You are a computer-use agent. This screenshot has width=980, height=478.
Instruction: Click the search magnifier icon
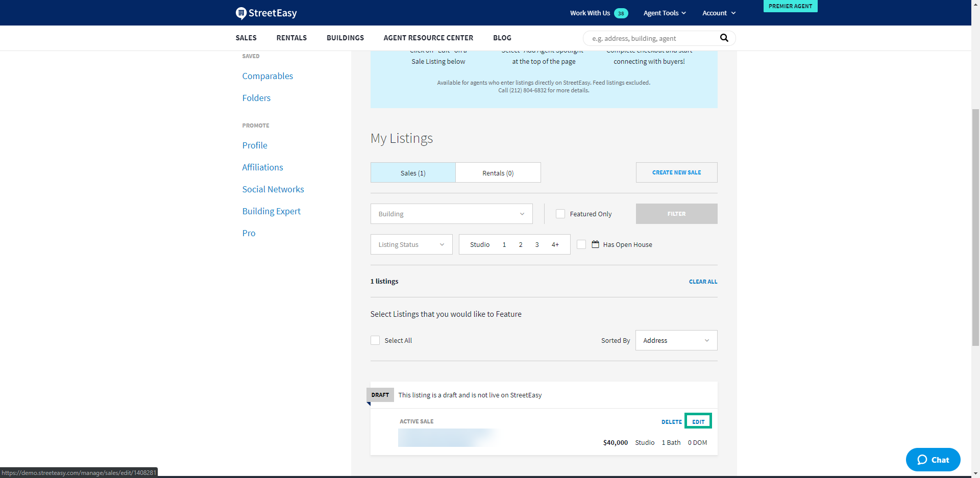click(724, 38)
